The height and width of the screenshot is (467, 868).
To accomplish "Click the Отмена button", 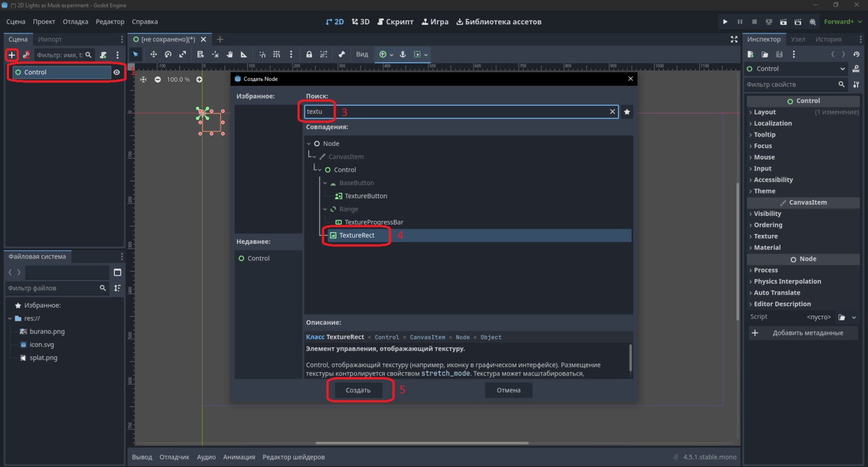I will pyautogui.click(x=509, y=390).
